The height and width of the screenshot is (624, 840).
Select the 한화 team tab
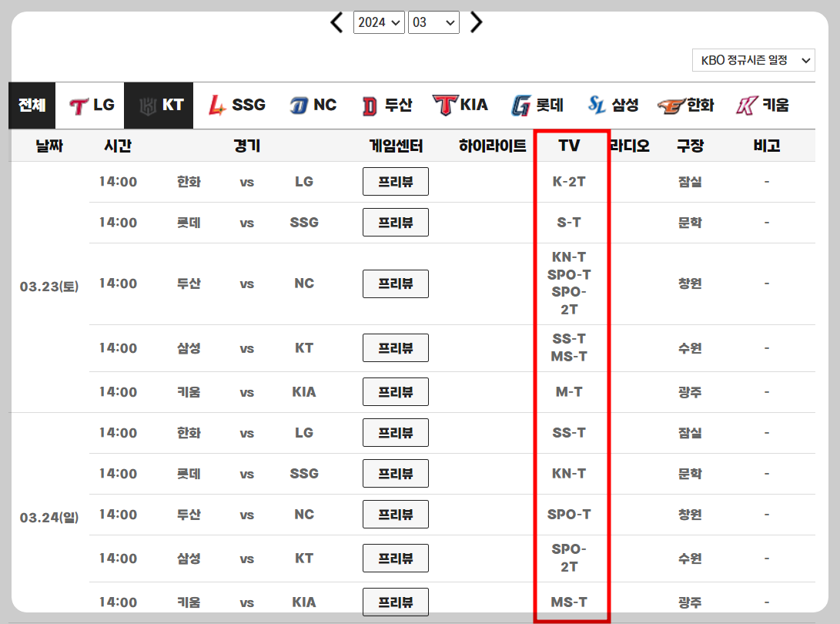[686, 105]
